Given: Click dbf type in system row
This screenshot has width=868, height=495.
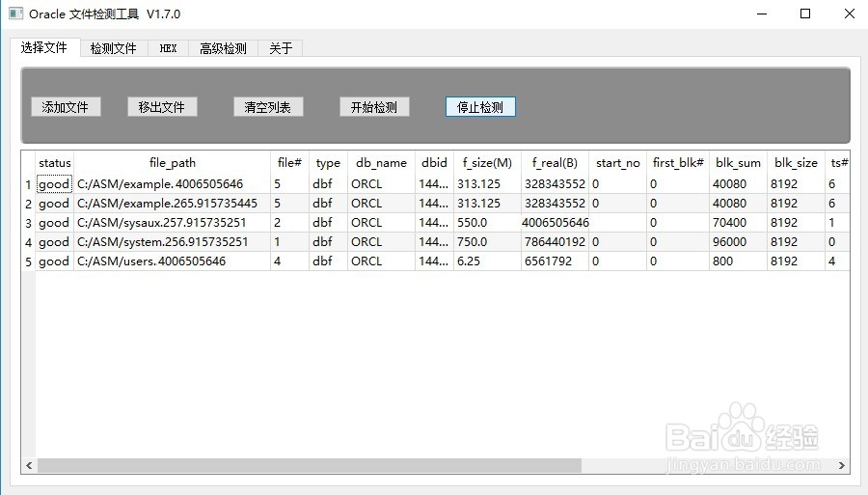Looking at the screenshot, I should point(322,242).
